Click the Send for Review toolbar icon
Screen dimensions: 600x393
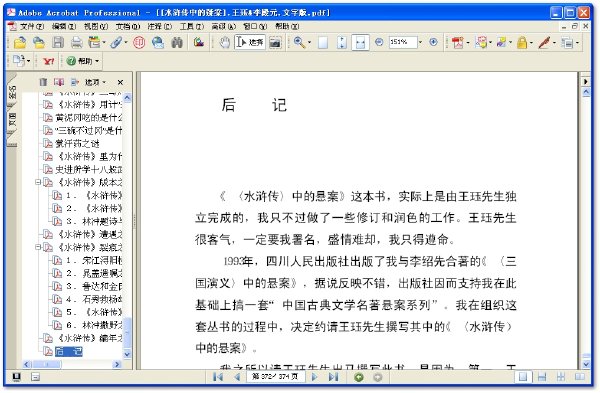tap(502, 42)
